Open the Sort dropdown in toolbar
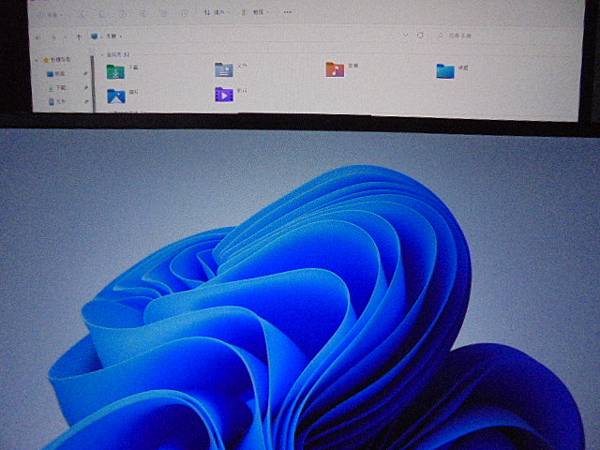 [215, 13]
